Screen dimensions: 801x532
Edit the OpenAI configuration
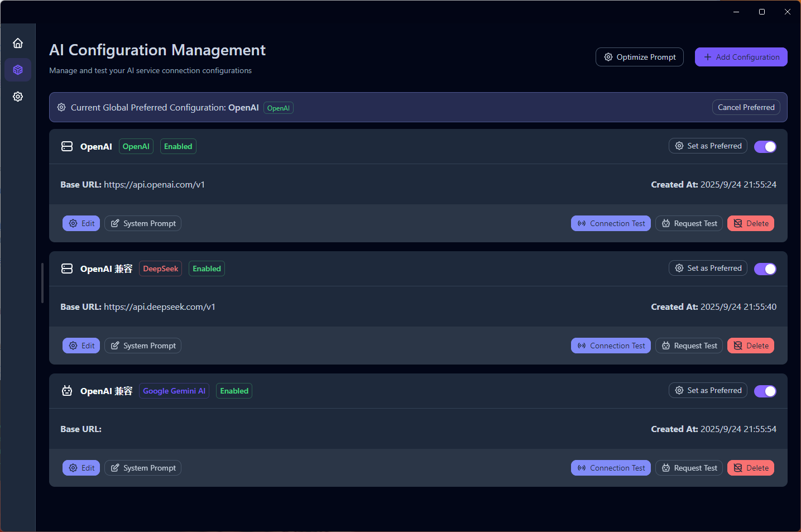click(x=81, y=223)
